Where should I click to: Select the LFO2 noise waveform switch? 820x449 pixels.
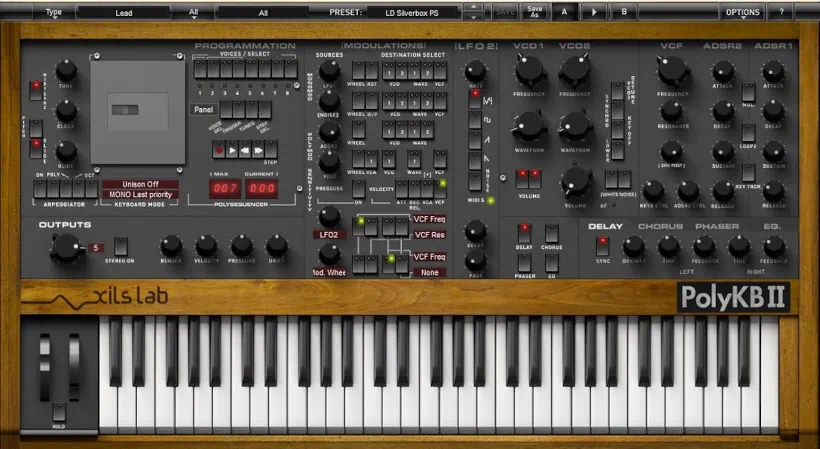click(475, 181)
